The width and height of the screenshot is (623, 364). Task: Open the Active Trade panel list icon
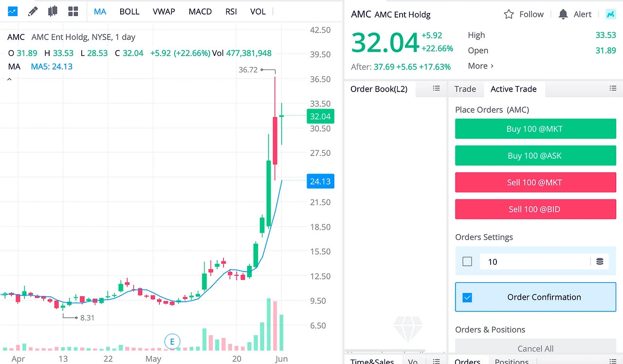(x=613, y=89)
